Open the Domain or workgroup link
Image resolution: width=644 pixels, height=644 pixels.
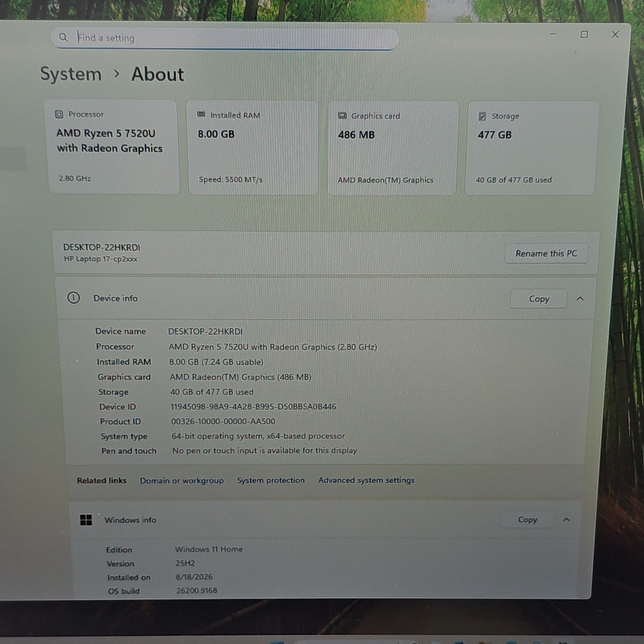coord(182,480)
